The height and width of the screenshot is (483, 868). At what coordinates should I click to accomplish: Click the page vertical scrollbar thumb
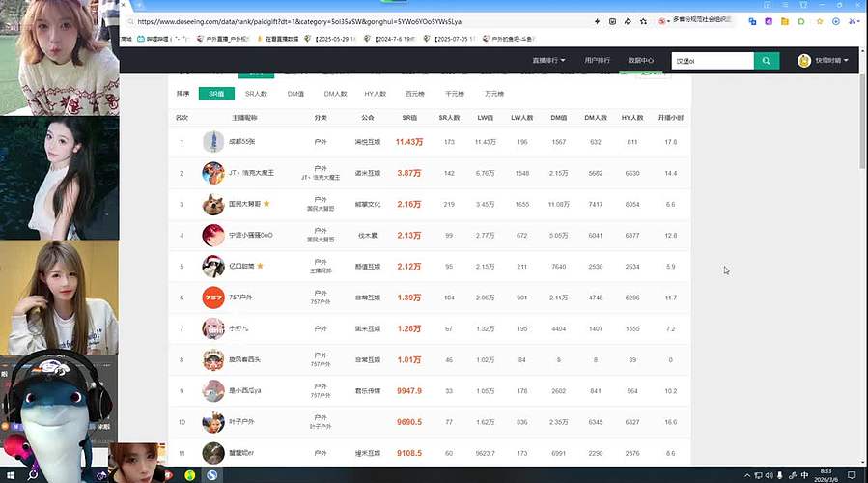pos(862,121)
